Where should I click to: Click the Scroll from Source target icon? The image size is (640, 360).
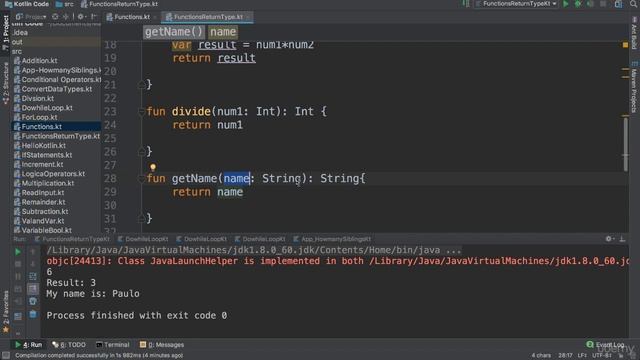click(x=55, y=17)
